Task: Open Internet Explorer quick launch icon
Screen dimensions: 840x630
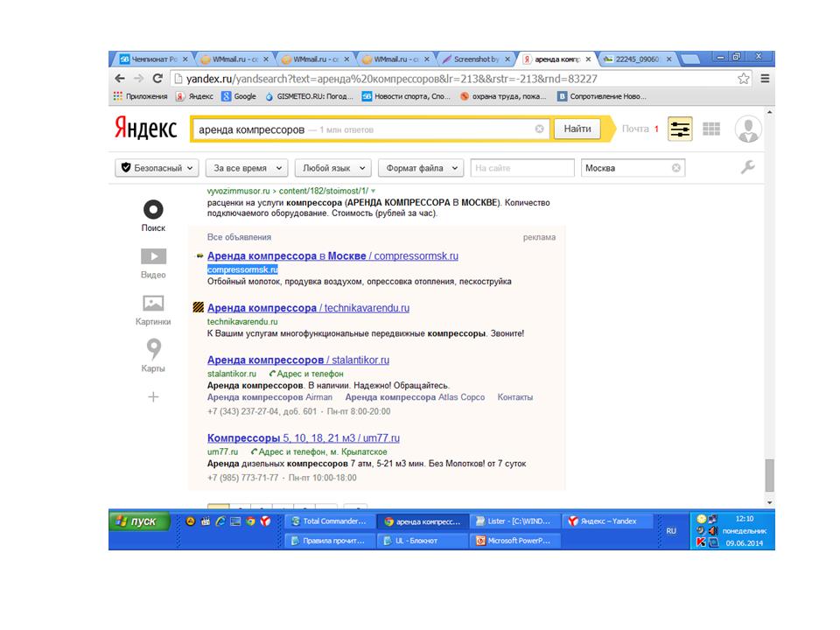Action: (x=220, y=521)
